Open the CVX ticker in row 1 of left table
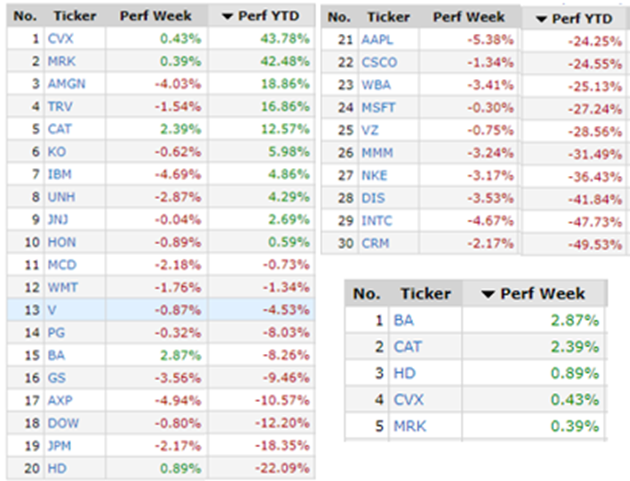Screen dimensions: 630x481 coord(61,39)
